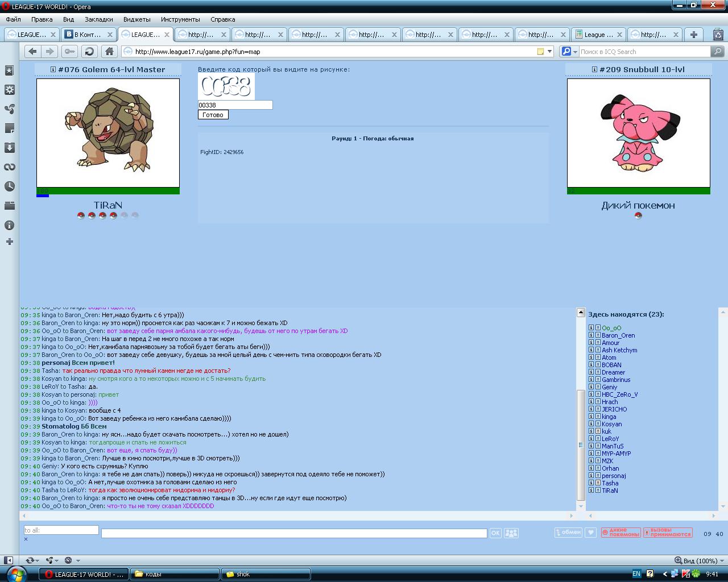728x582 pixels.
Task: Reload the current page
Action: pos(89,51)
